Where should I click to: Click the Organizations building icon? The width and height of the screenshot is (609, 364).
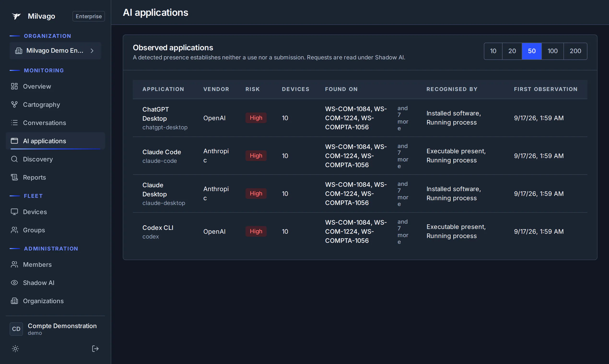14,301
